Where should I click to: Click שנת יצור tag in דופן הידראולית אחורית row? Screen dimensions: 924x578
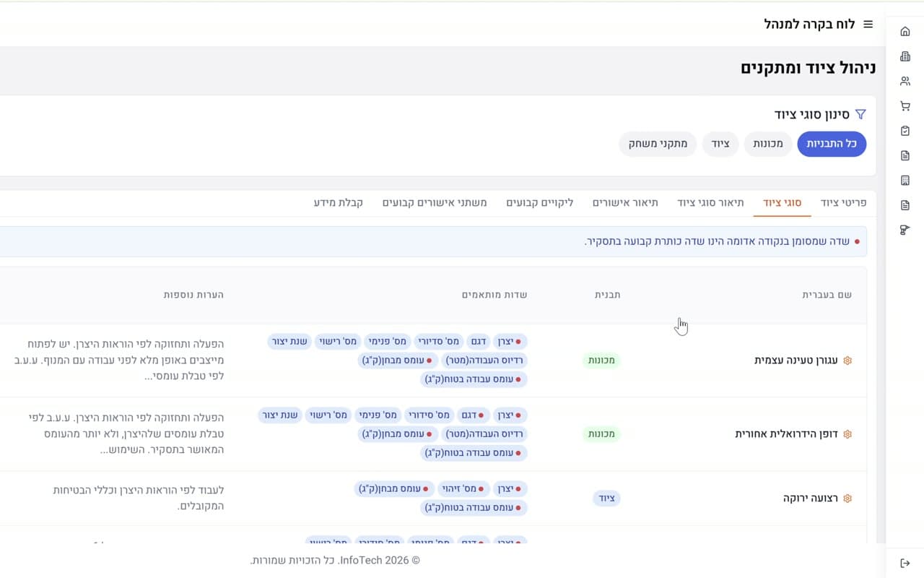click(x=279, y=415)
